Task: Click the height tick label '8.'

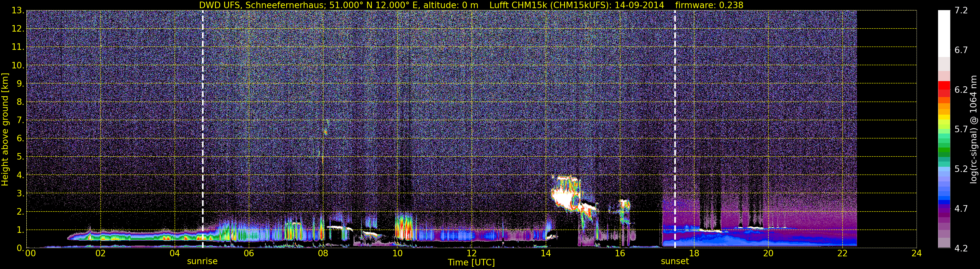Action: [x=20, y=102]
